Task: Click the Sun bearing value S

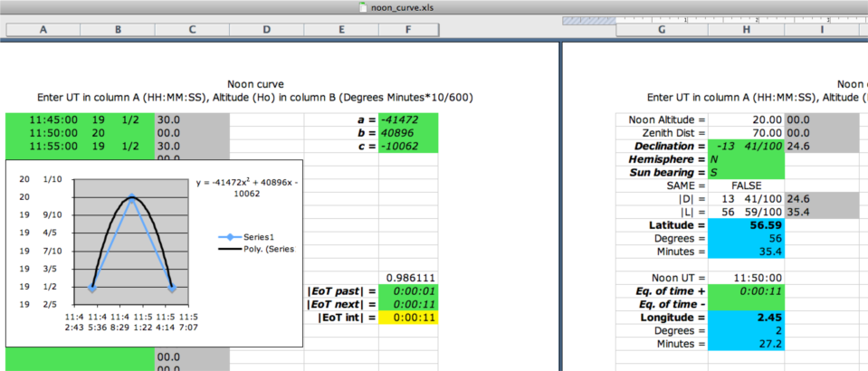Action: pos(746,172)
